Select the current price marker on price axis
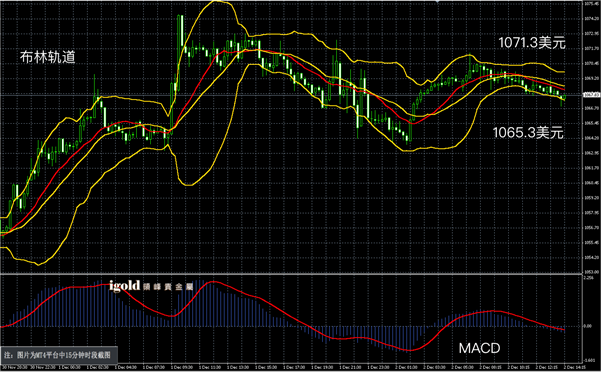The width and height of the screenshot is (601, 372). coord(591,94)
